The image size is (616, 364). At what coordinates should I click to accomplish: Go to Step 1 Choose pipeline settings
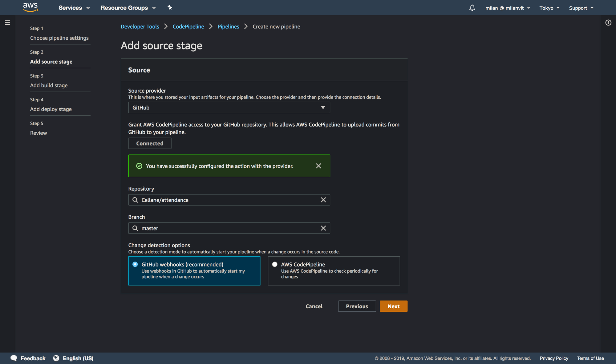[x=59, y=38]
